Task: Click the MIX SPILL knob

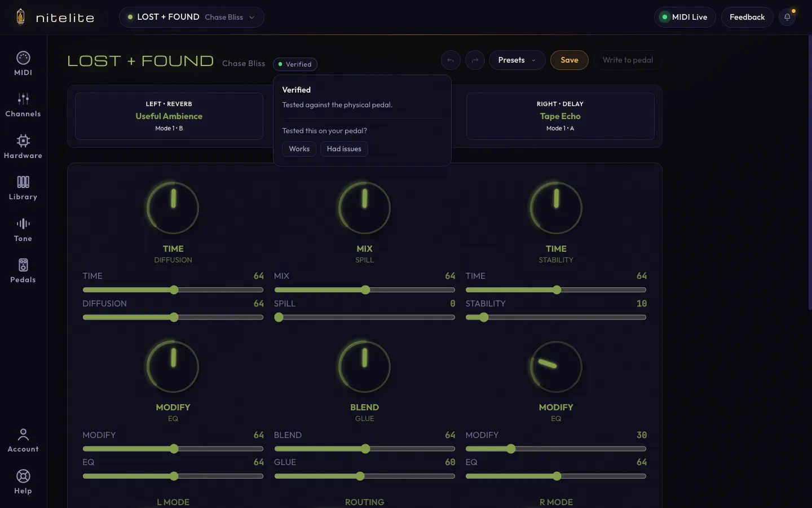Action: point(364,208)
